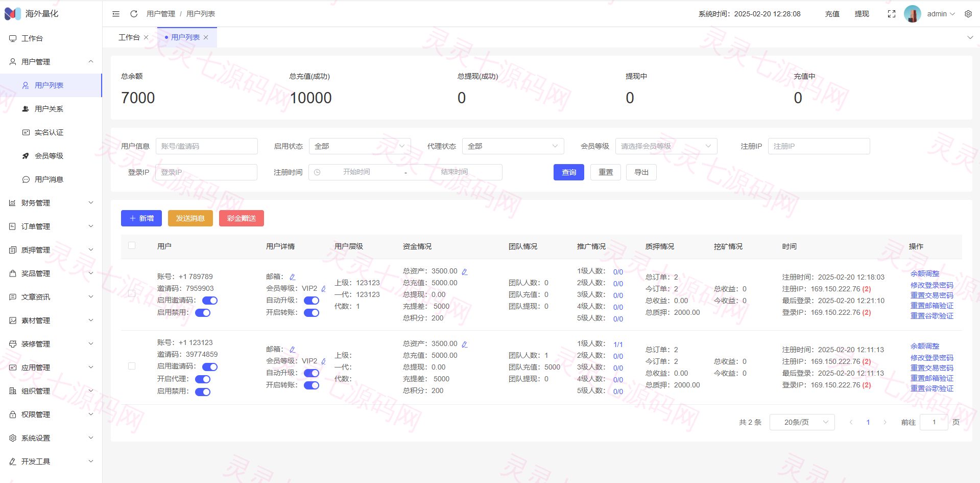Edit email of account +1 789789
The height and width of the screenshot is (483, 980).
293,277
